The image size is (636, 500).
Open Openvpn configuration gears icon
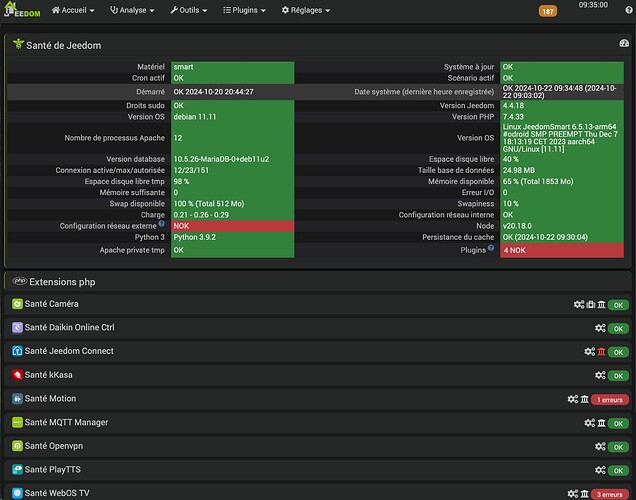pos(600,446)
